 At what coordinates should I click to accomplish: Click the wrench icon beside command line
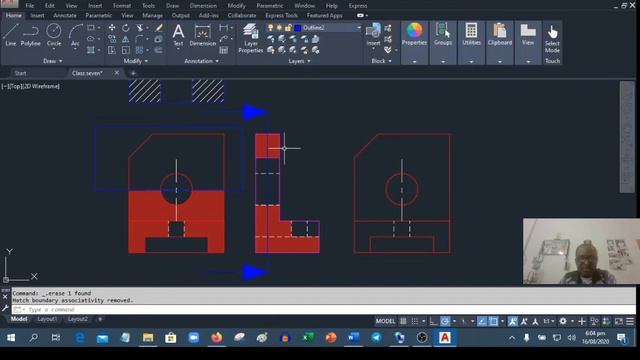5,309
